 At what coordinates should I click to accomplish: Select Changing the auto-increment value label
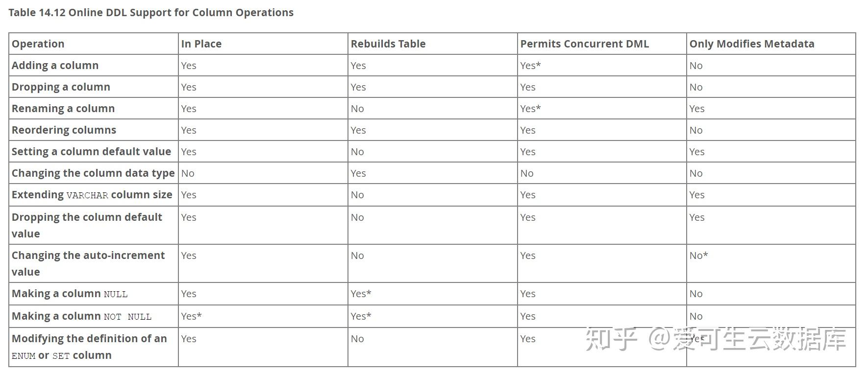pyautogui.click(x=88, y=263)
